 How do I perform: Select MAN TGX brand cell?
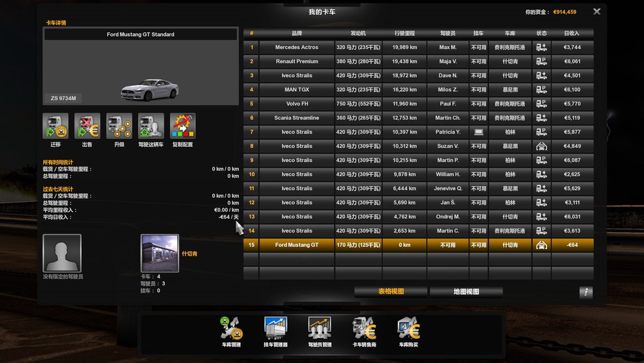point(296,90)
